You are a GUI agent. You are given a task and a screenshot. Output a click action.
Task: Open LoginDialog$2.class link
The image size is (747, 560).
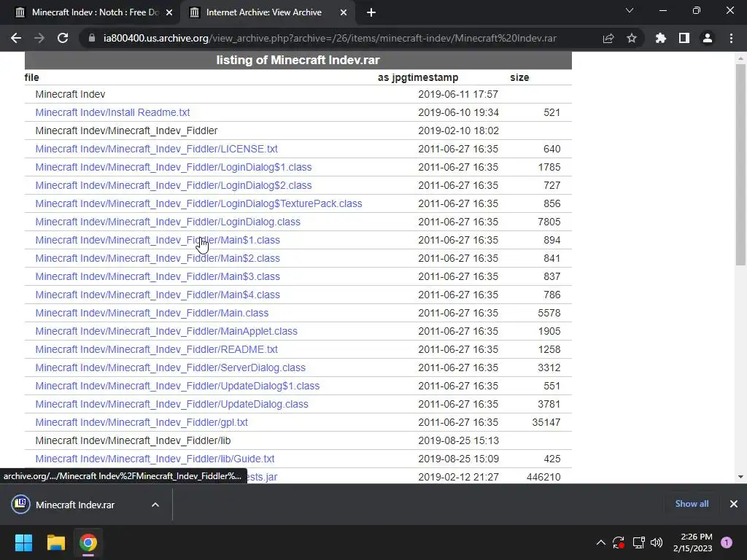point(174,185)
